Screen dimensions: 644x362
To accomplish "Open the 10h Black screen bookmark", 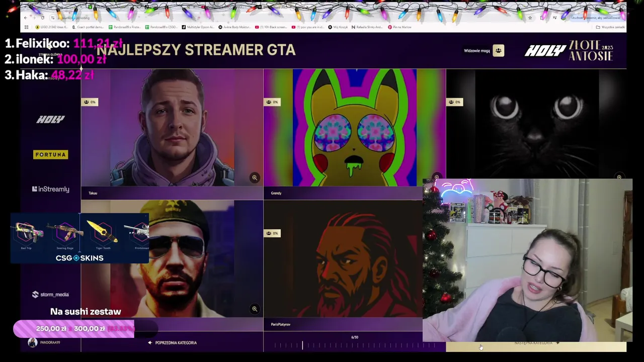I will pyautogui.click(x=272, y=27).
